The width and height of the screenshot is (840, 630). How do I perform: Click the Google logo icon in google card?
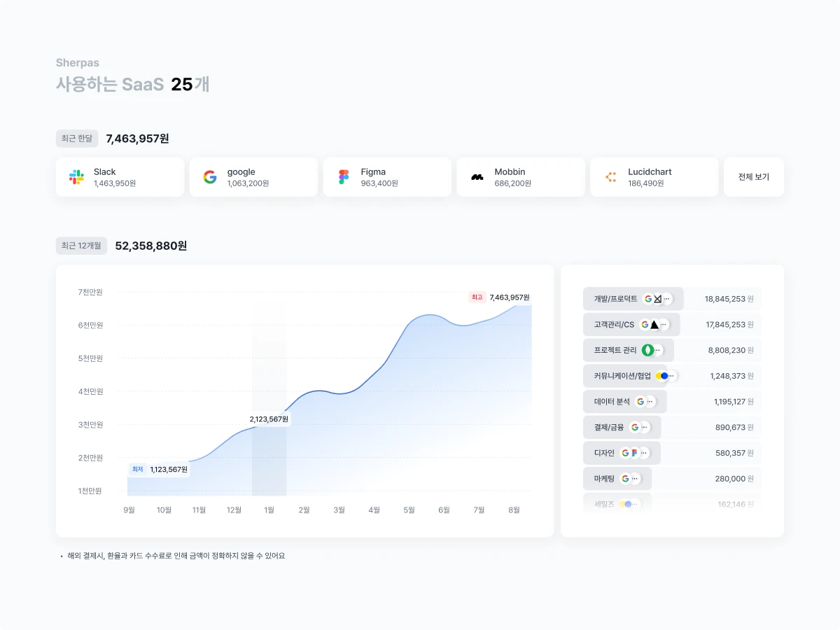click(x=210, y=177)
